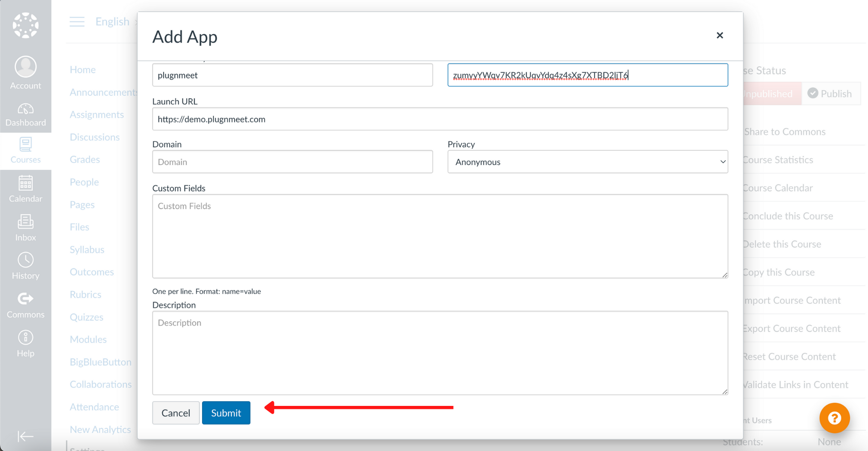The image size is (868, 451).
Task: Open the Inbox sidebar icon
Action: [x=25, y=228]
